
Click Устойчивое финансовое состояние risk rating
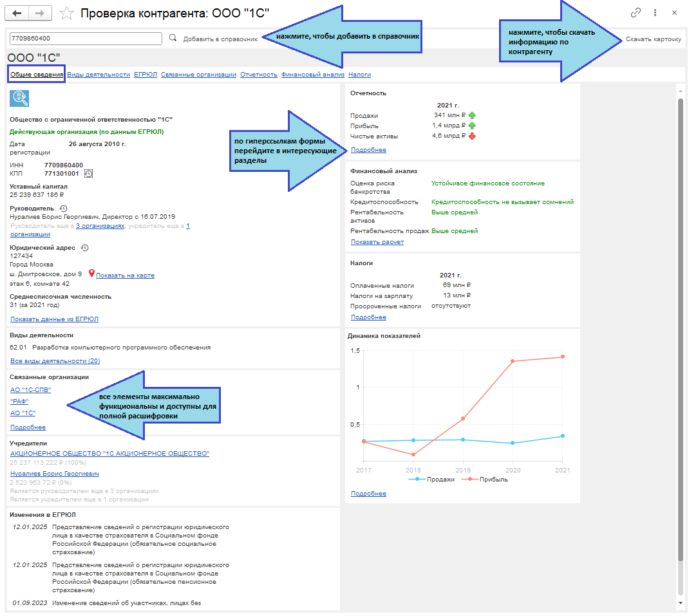pyautogui.click(x=487, y=183)
